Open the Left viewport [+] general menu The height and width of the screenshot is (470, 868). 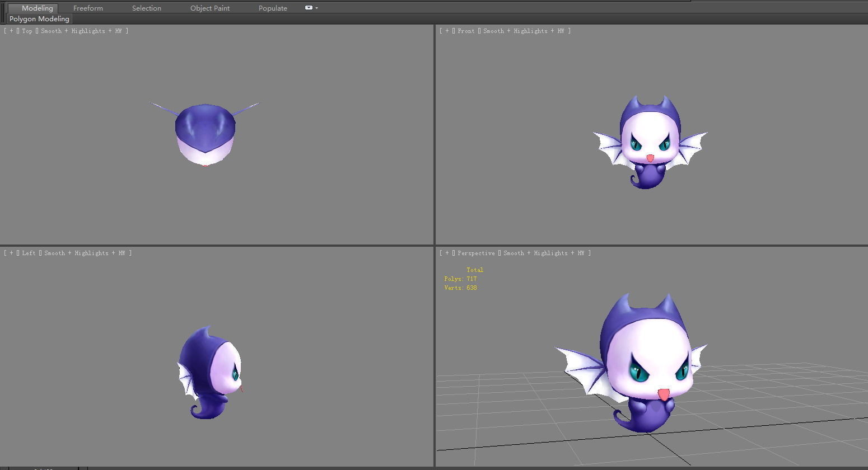point(11,253)
